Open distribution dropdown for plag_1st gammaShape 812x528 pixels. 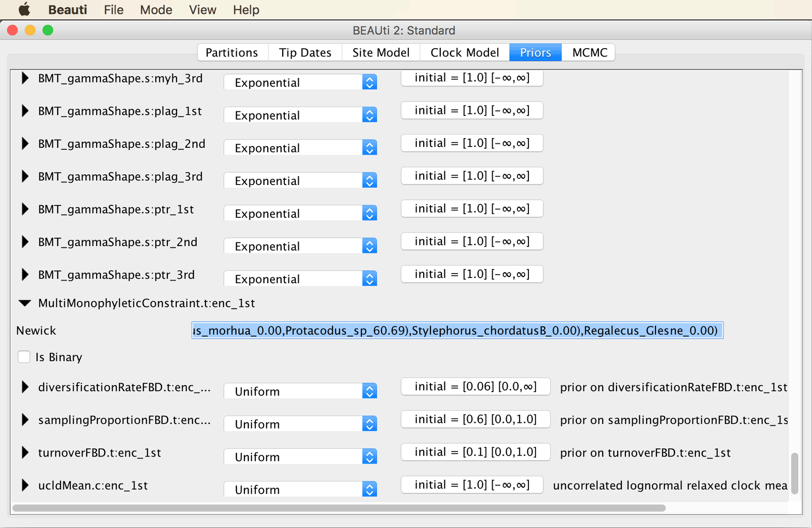(x=300, y=115)
